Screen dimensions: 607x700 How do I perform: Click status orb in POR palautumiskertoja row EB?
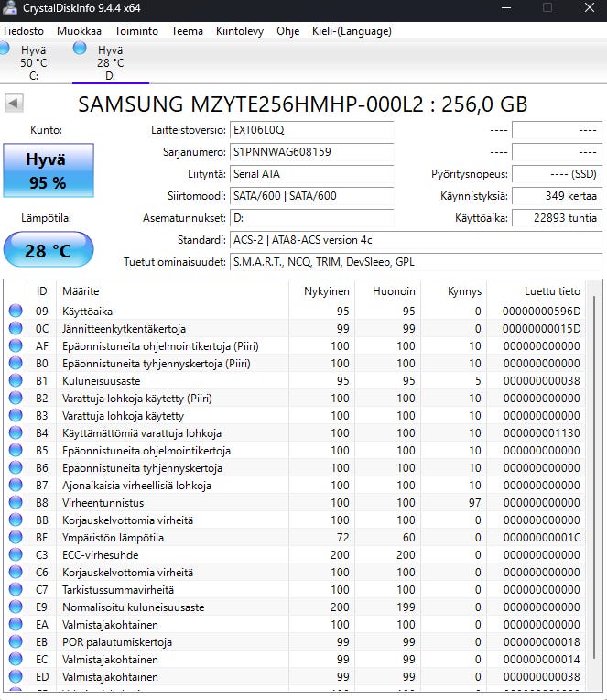(x=16, y=641)
